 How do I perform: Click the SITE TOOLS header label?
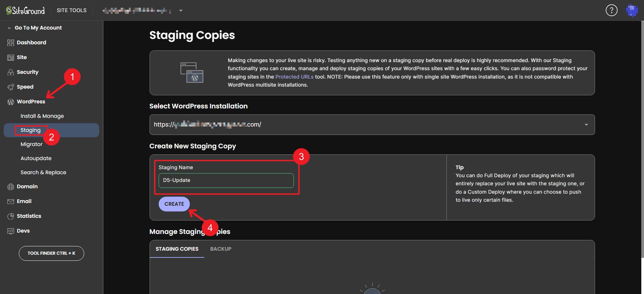(x=71, y=10)
